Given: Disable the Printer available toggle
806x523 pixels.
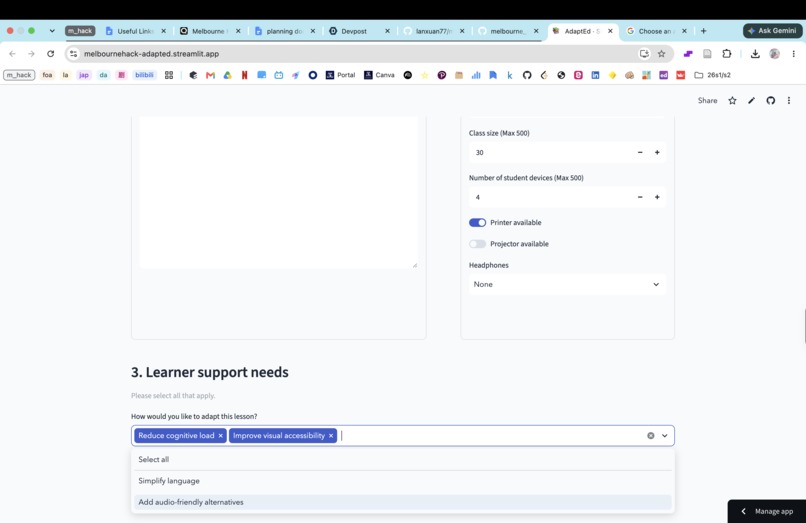Looking at the screenshot, I should point(477,223).
